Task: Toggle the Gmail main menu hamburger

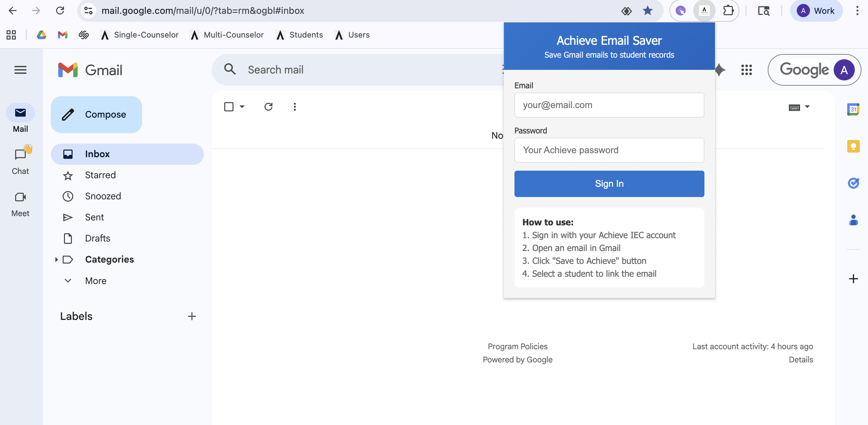Action: [x=20, y=70]
